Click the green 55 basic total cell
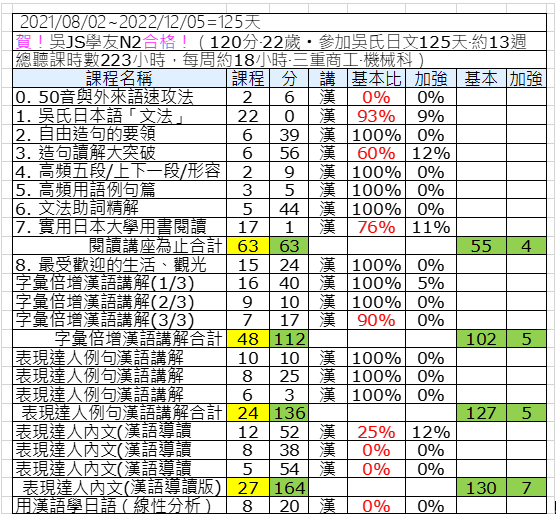 click(481, 246)
